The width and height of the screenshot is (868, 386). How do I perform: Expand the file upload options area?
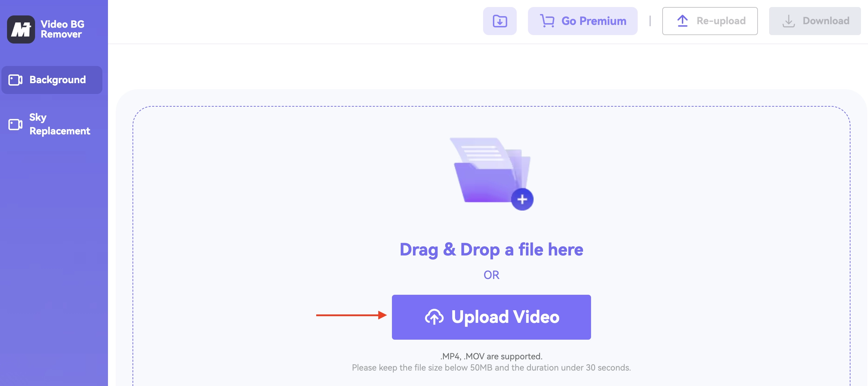pyautogui.click(x=499, y=21)
